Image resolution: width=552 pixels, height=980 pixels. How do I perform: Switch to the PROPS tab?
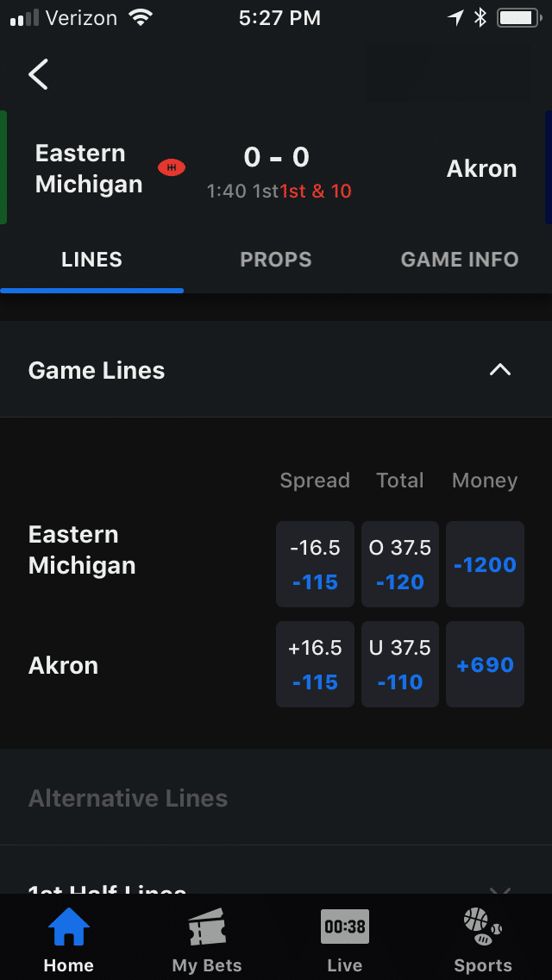(276, 260)
